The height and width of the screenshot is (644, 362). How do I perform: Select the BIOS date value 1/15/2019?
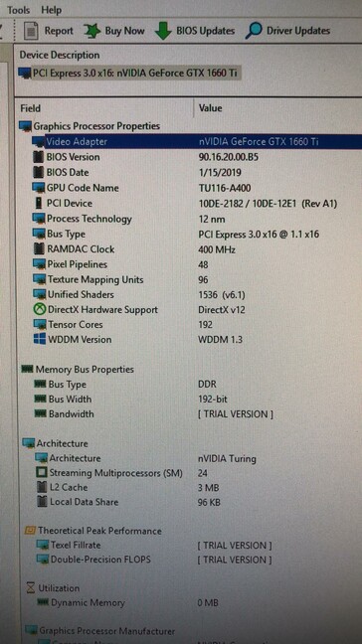point(220,173)
